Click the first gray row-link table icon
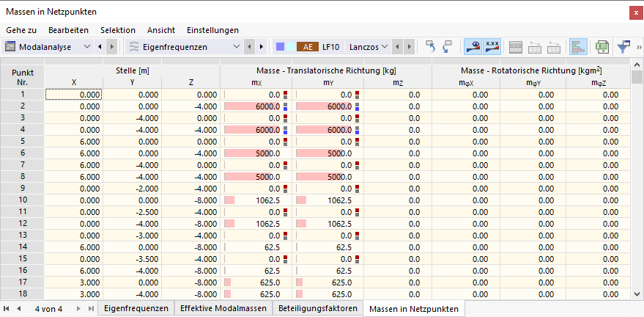The image size is (644, 317). [x=534, y=47]
